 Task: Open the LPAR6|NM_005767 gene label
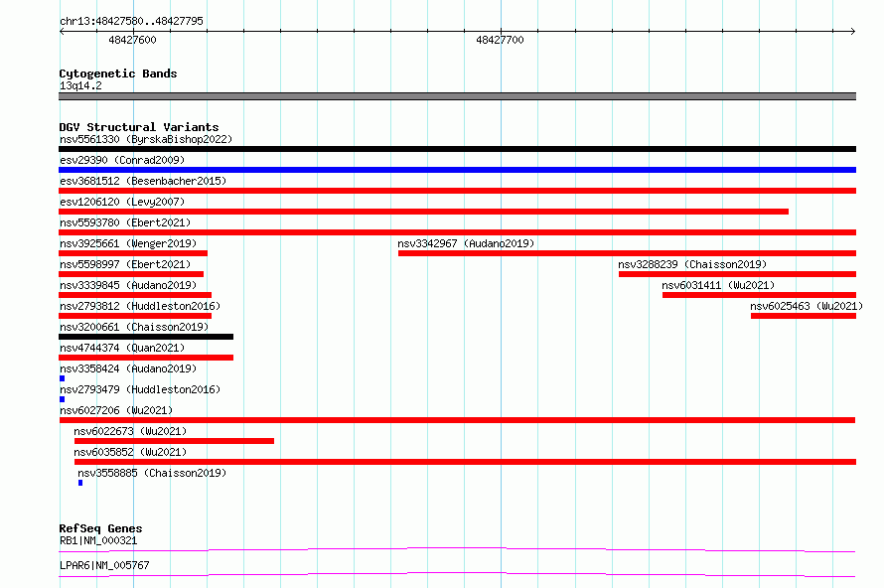pyautogui.click(x=104, y=565)
